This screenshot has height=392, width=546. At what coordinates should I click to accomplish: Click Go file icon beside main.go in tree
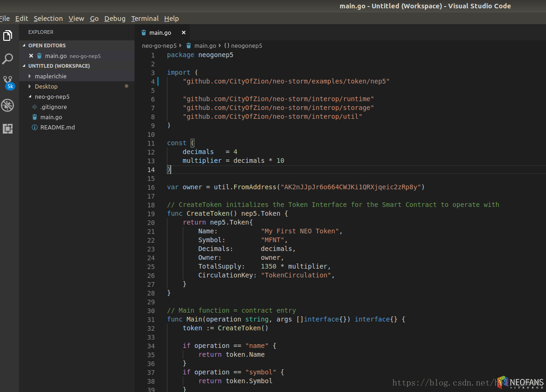click(34, 117)
